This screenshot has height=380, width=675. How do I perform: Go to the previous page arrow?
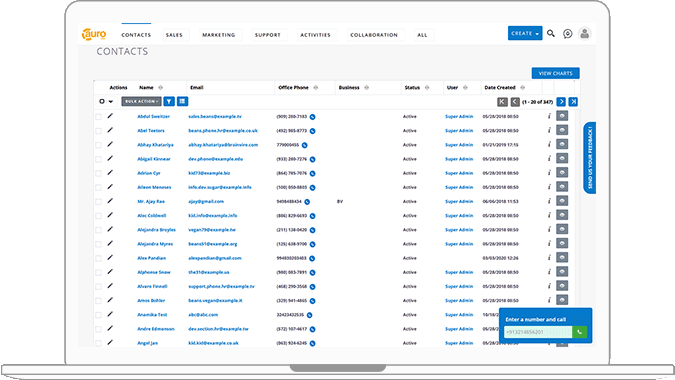point(515,102)
